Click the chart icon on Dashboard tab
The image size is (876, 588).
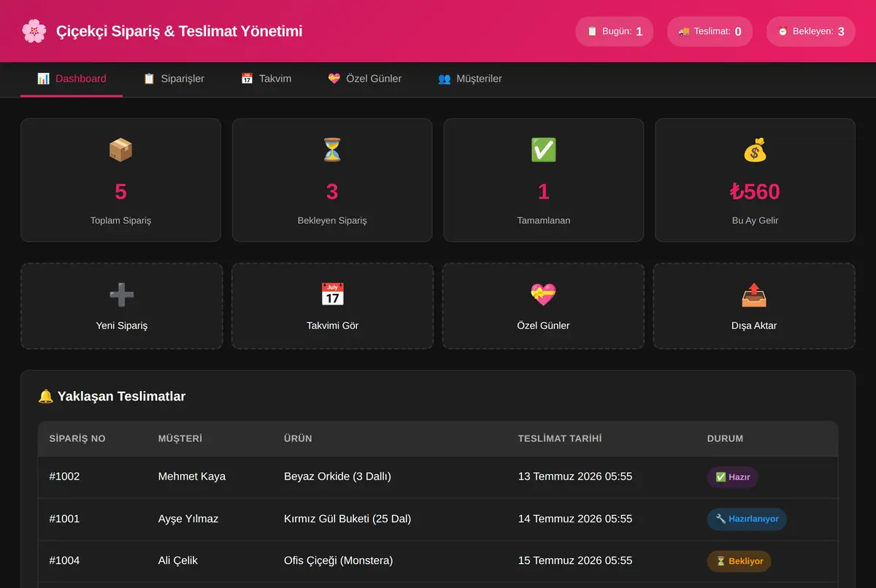tap(43, 79)
